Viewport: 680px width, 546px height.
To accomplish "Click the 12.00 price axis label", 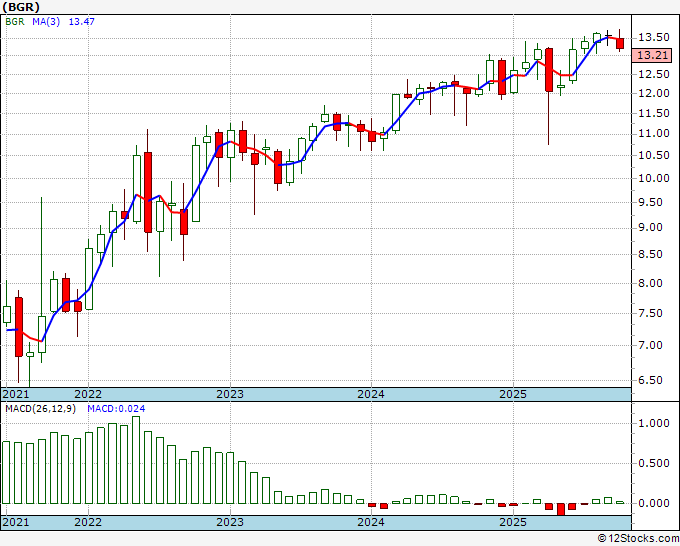I will pyautogui.click(x=654, y=93).
